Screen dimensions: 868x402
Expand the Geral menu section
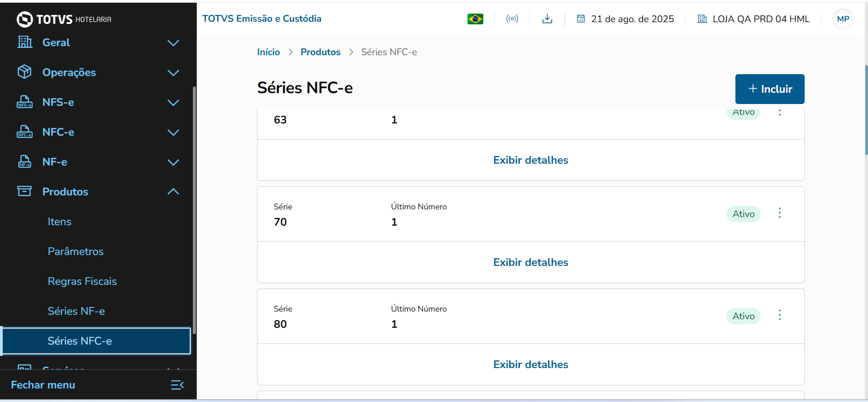tap(173, 43)
